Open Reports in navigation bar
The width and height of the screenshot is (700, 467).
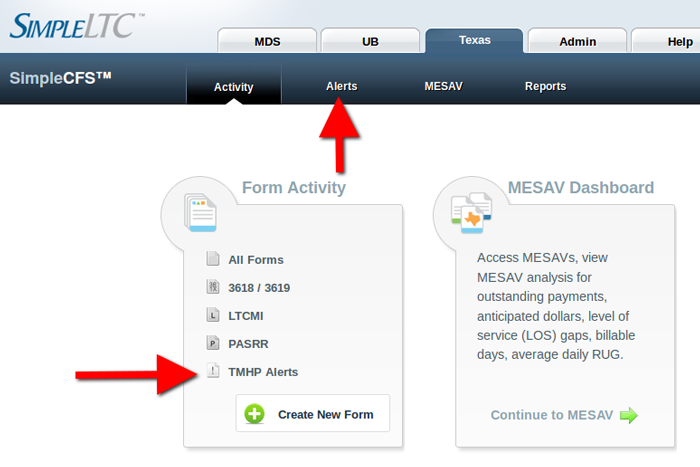[x=546, y=86]
